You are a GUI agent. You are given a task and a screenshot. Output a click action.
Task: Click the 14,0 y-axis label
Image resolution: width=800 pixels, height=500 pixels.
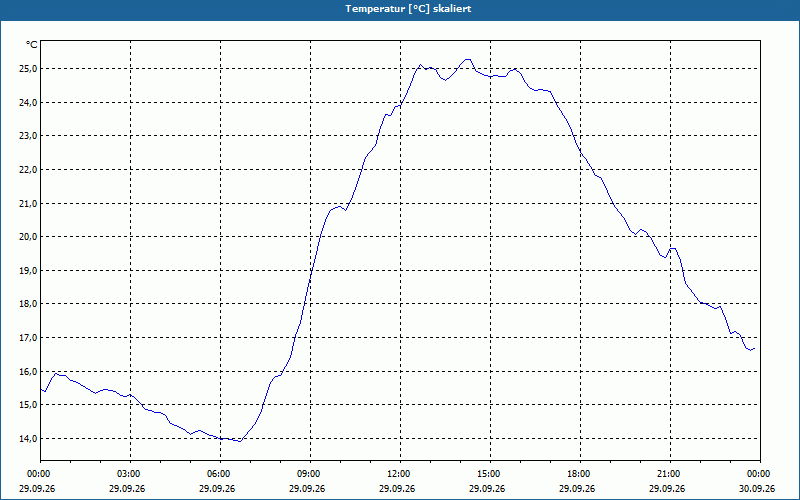click(x=30, y=439)
